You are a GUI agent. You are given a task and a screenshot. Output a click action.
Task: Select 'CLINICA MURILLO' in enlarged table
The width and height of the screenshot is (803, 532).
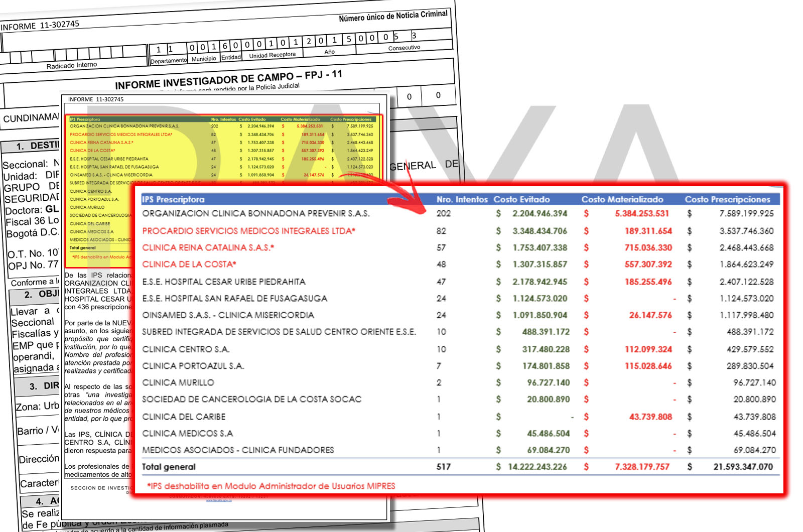178,382
